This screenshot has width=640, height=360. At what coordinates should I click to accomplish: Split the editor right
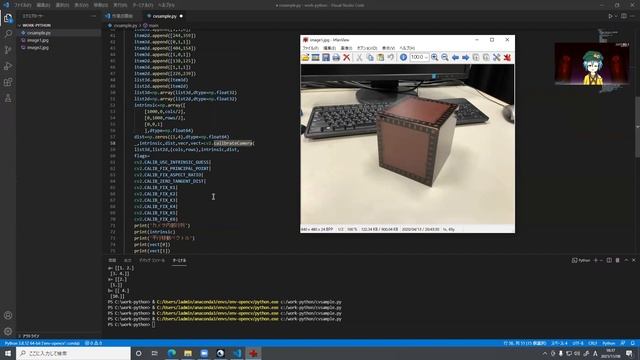[624, 16]
